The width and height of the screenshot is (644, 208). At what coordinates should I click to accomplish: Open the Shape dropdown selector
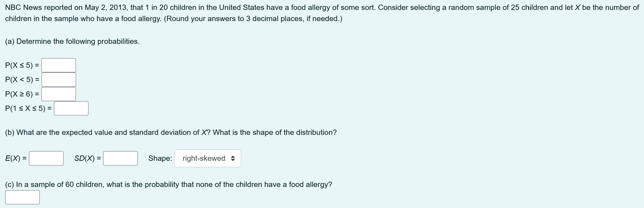207,158
